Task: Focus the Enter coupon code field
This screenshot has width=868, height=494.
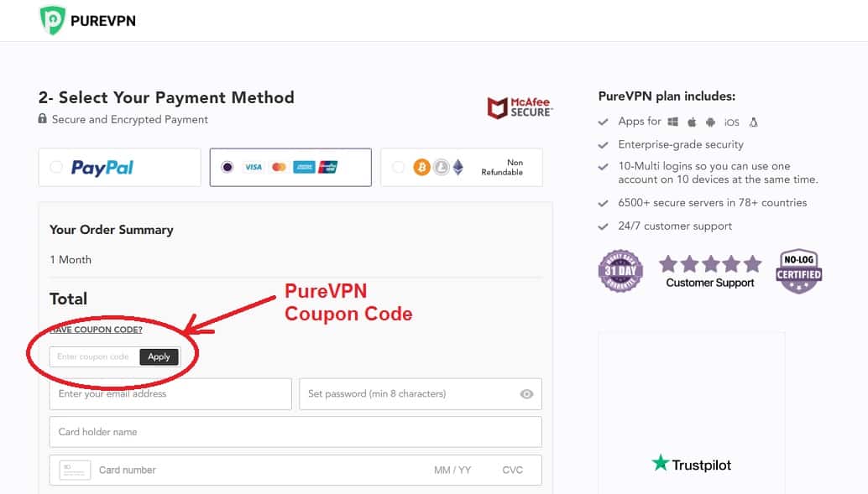Action: tap(95, 356)
